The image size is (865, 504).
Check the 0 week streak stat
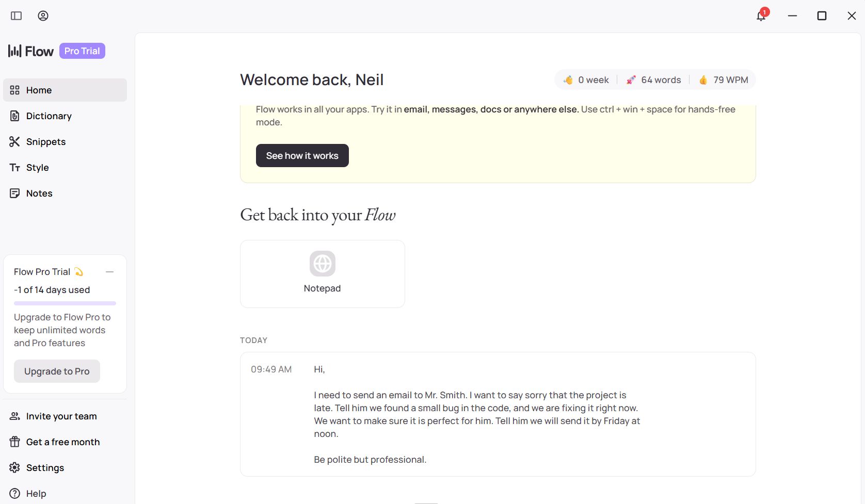[586, 79]
